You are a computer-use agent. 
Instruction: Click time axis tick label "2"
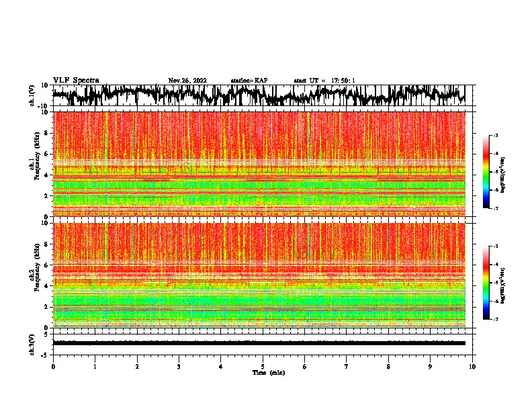[x=137, y=367]
